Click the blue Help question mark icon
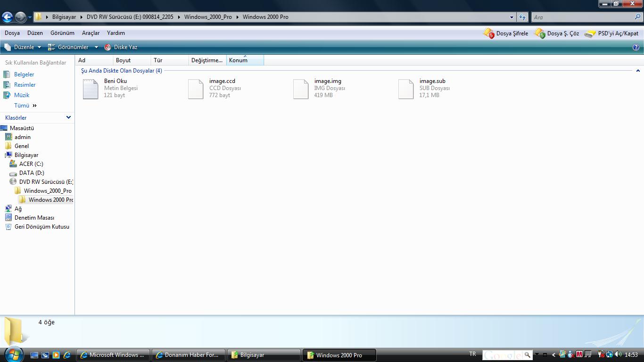This screenshot has height=362, width=644. click(636, 47)
